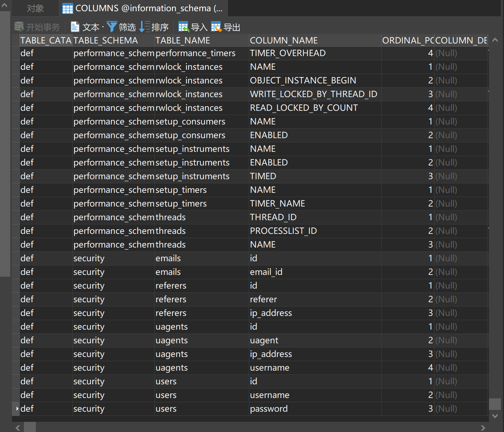504x432 pixels.
Task: Click the TABLE_SCHEMA column header
Action: [x=106, y=41]
